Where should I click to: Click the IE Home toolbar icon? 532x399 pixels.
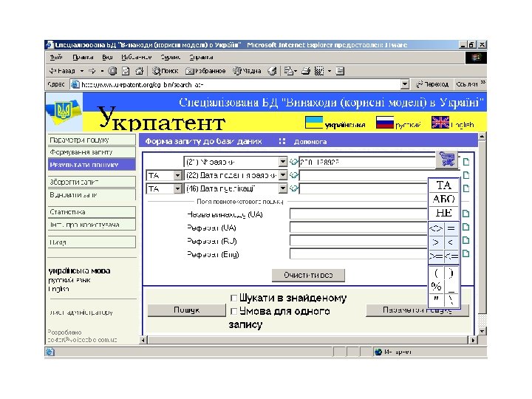point(139,71)
